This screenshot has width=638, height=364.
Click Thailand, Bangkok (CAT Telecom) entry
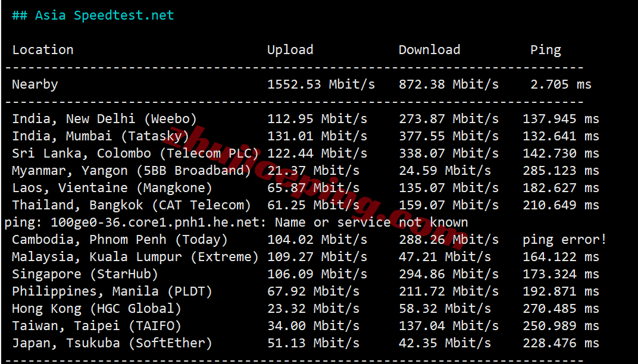pyautogui.click(x=132, y=205)
